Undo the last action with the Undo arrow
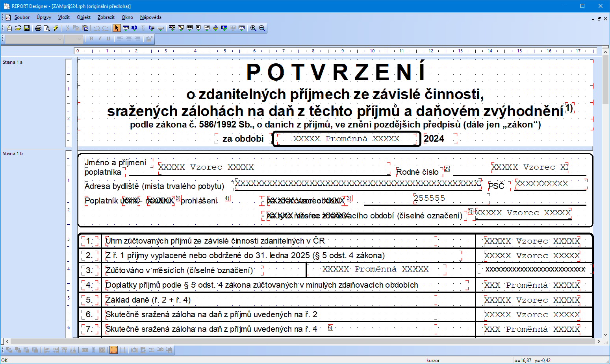The image size is (610, 364). pos(96,28)
